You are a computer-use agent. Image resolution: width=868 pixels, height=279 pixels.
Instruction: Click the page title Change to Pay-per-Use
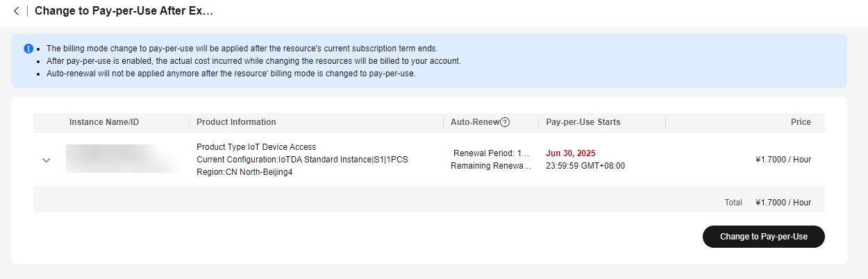coord(124,11)
